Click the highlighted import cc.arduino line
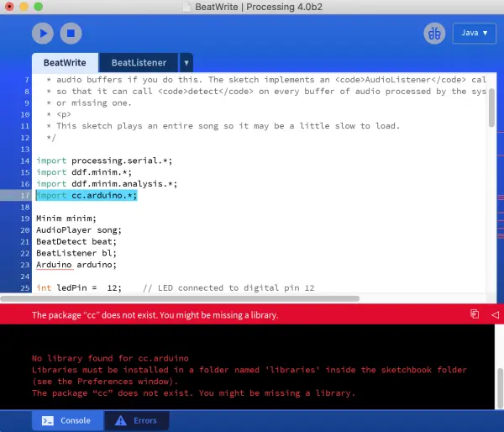This screenshot has height=432, width=504. click(x=87, y=195)
